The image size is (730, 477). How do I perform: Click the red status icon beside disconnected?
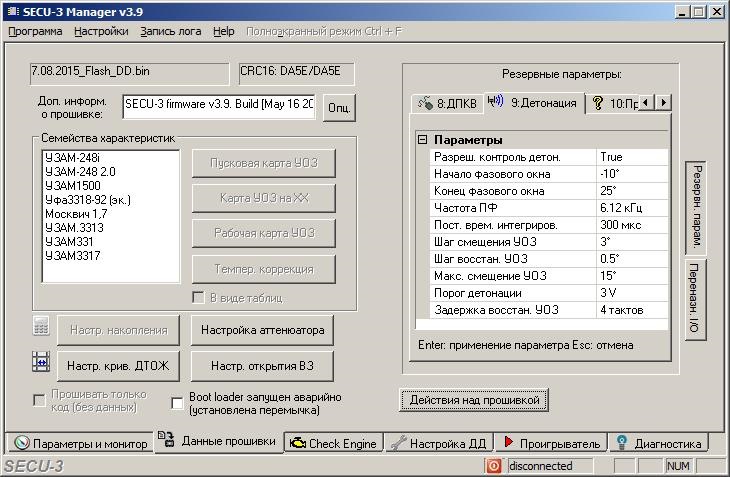tap(493, 466)
